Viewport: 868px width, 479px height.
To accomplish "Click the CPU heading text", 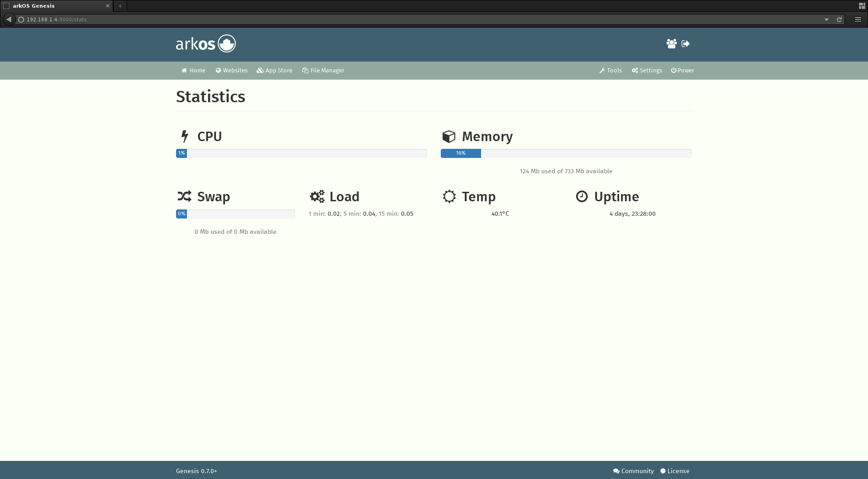I will point(210,137).
